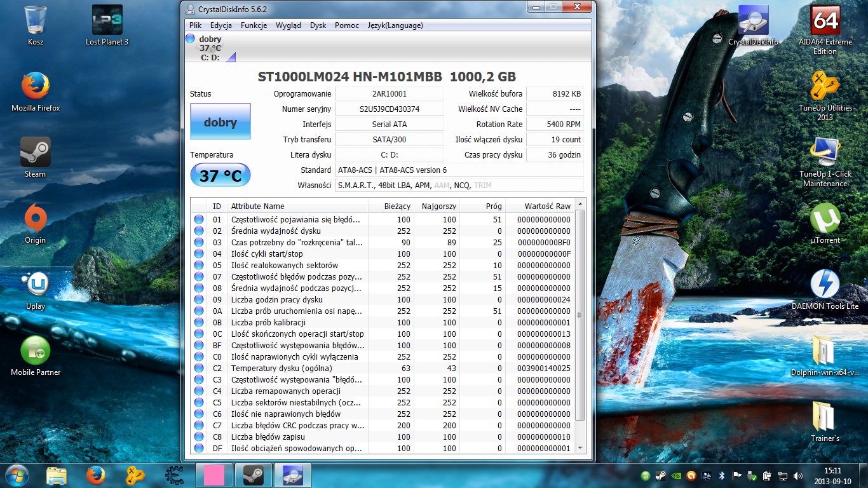Click the taskbar clock showing 15:11
Viewport: 868px width, 488px height.
click(832, 475)
